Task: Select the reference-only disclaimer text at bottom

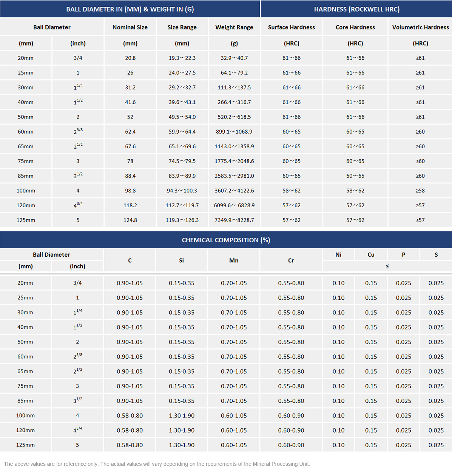Action: 157,464
